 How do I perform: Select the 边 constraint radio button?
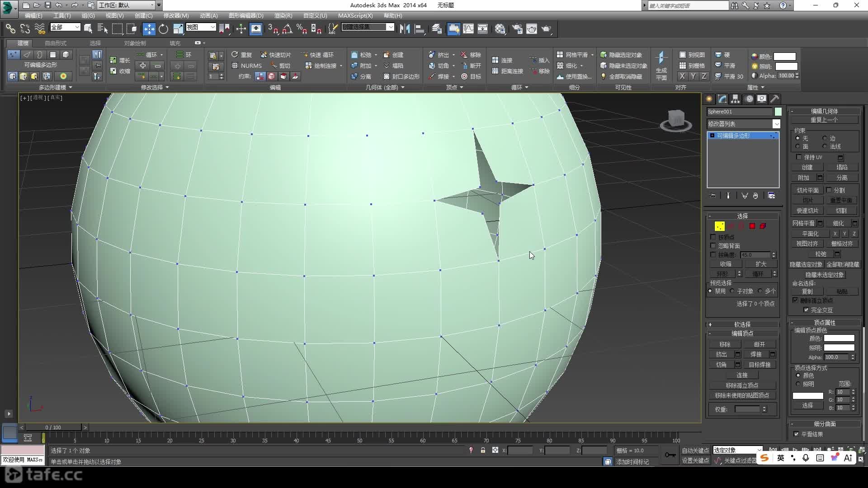825,138
